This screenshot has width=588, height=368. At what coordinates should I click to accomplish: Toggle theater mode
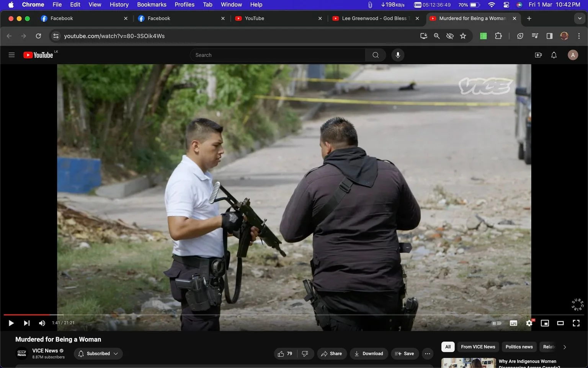560,323
